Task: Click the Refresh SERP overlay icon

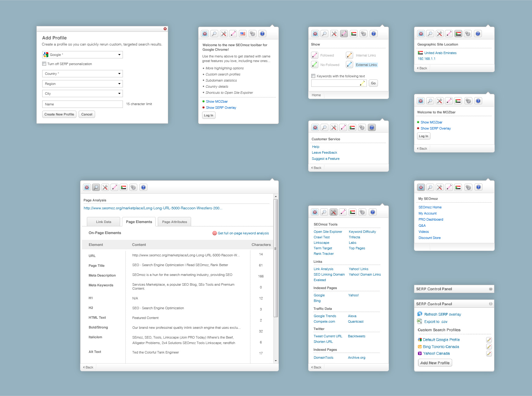Action: (x=420, y=314)
